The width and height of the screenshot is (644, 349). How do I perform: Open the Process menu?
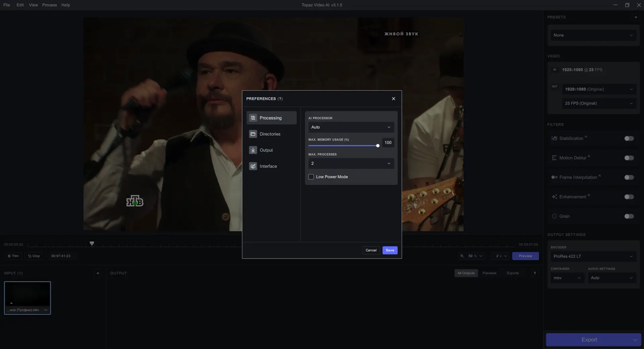click(x=49, y=5)
